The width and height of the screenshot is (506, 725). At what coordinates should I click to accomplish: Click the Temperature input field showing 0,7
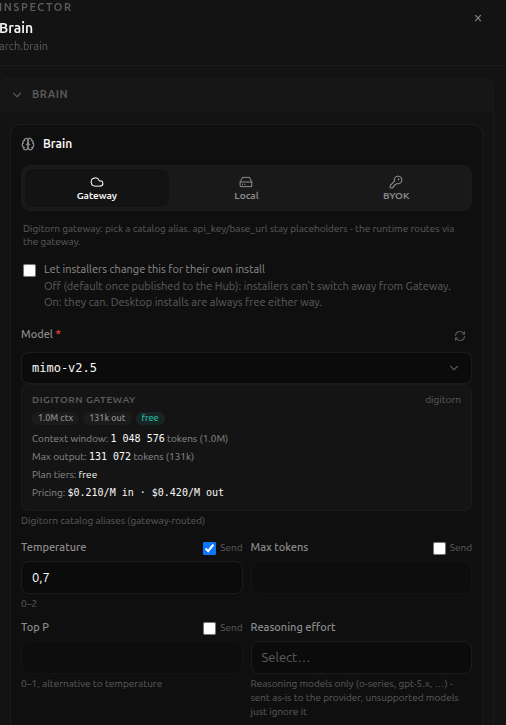(x=132, y=578)
